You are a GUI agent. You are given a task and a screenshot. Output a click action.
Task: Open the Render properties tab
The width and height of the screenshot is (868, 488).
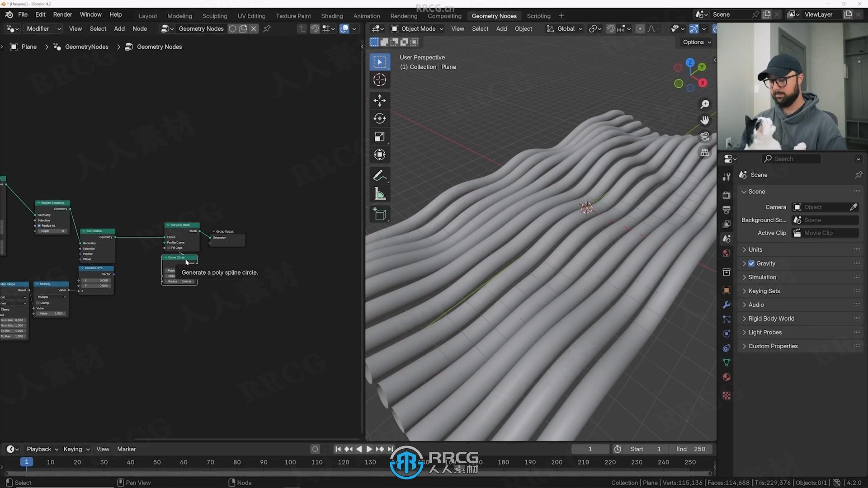tap(726, 195)
